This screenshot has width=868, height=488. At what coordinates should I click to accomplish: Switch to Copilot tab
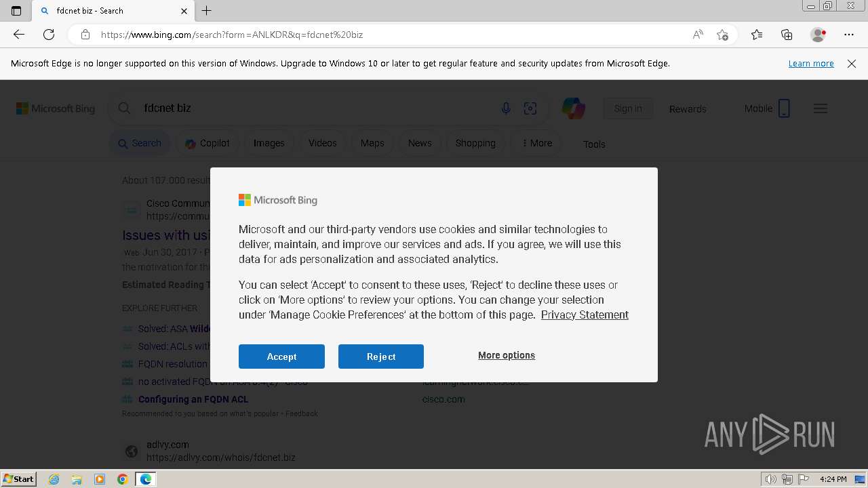(x=208, y=143)
